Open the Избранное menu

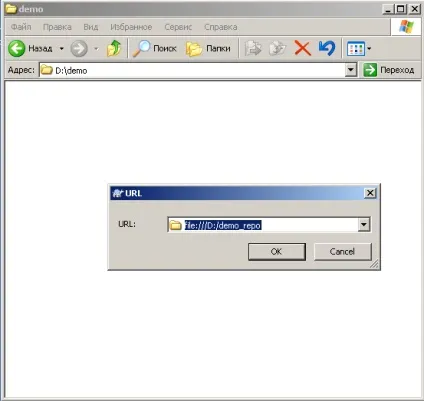click(x=131, y=27)
